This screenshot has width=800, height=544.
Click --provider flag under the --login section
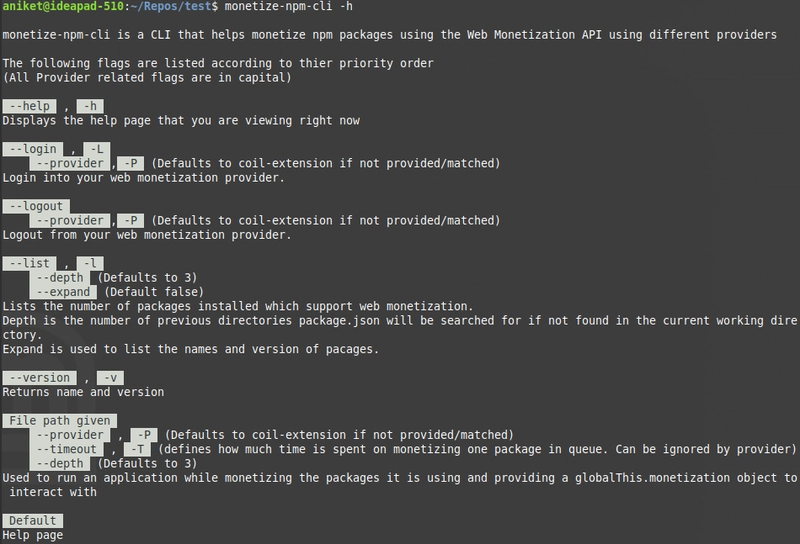coord(70,163)
